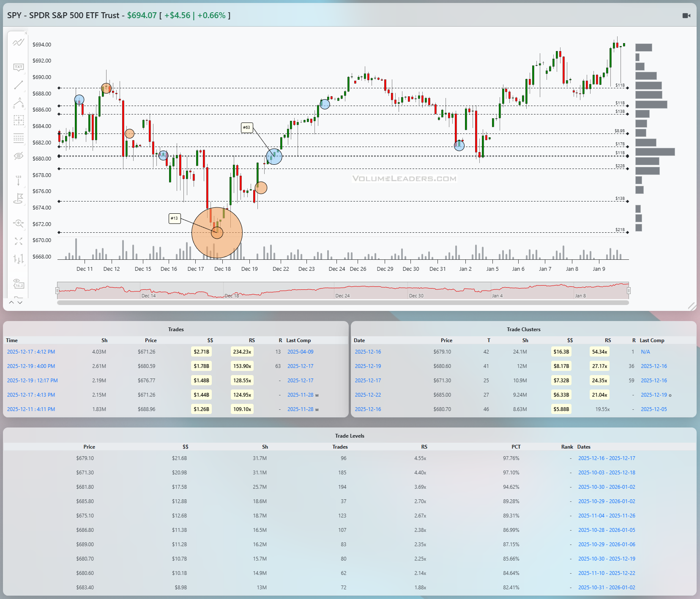Click the $671.30 trade level price
Image resolution: width=700 pixels, height=599 pixels.
point(85,473)
